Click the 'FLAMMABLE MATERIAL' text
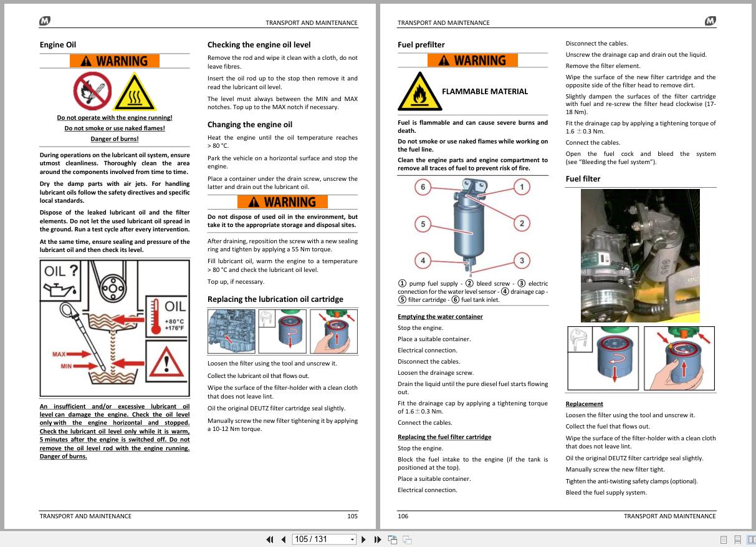756x547 pixels. coord(485,92)
